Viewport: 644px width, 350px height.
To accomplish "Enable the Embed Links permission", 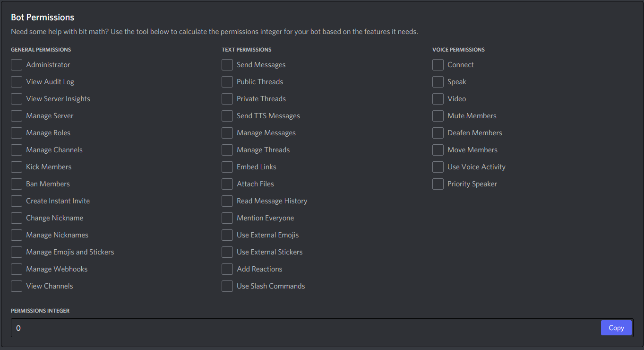I will (x=227, y=166).
